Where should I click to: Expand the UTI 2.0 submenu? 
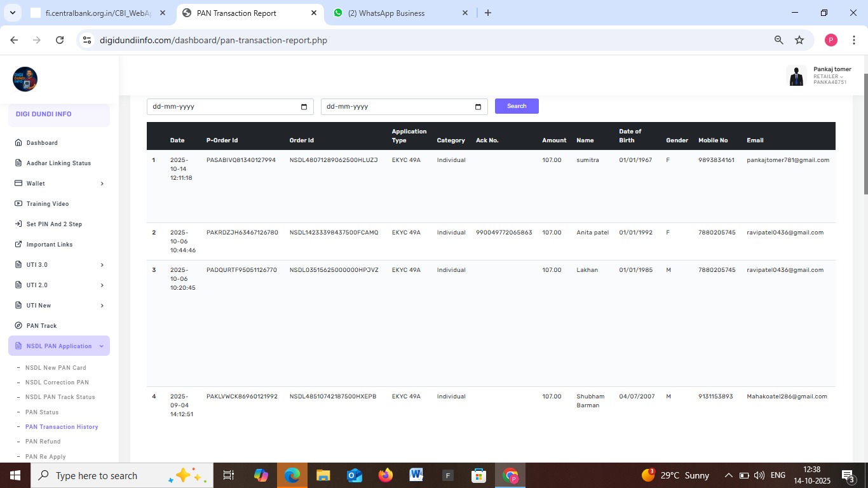tap(102, 285)
